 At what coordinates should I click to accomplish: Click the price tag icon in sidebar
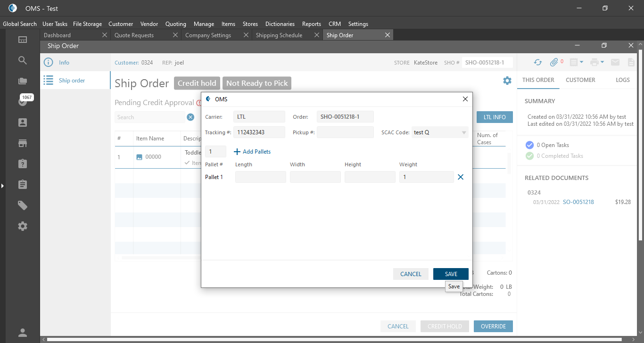[x=23, y=205]
